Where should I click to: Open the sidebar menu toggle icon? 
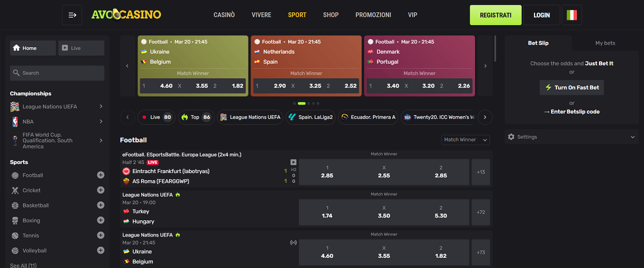(72, 15)
